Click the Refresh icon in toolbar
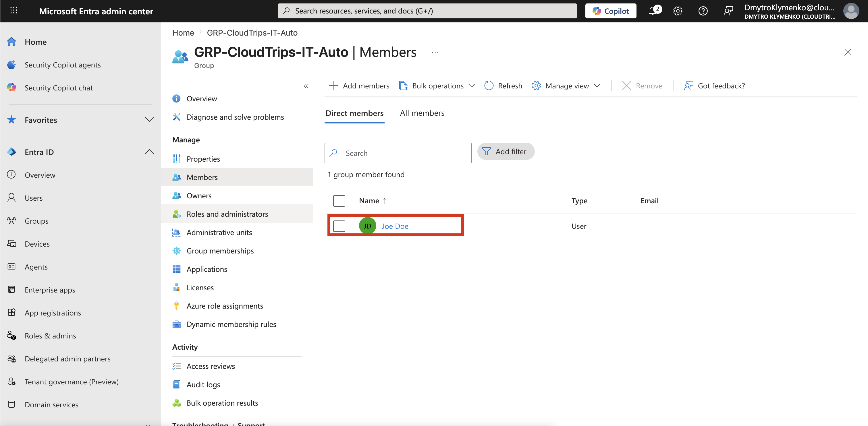Viewport: 868px width, 426px height. (489, 86)
